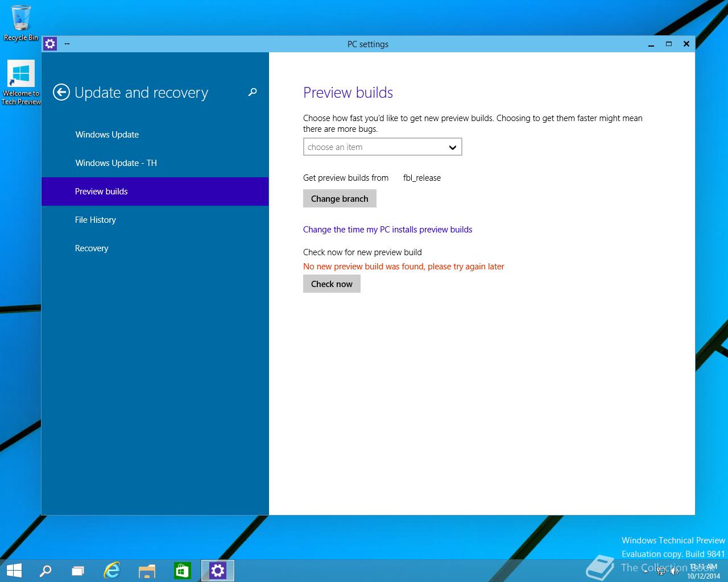Screen dimensions: 728x582
Task: Open Task View on the taskbar
Action: click(x=78, y=571)
